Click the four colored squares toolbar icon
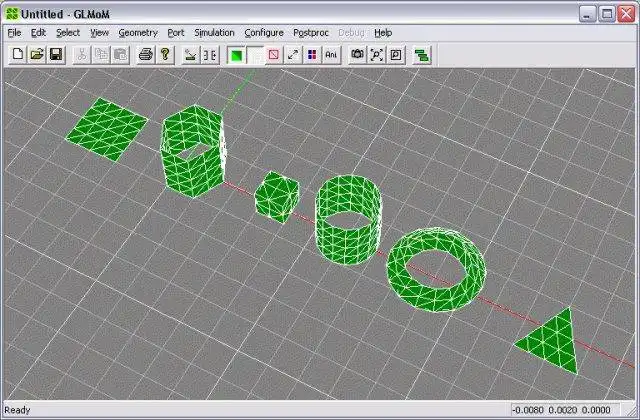This screenshot has width=640, height=420. click(x=312, y=55)
